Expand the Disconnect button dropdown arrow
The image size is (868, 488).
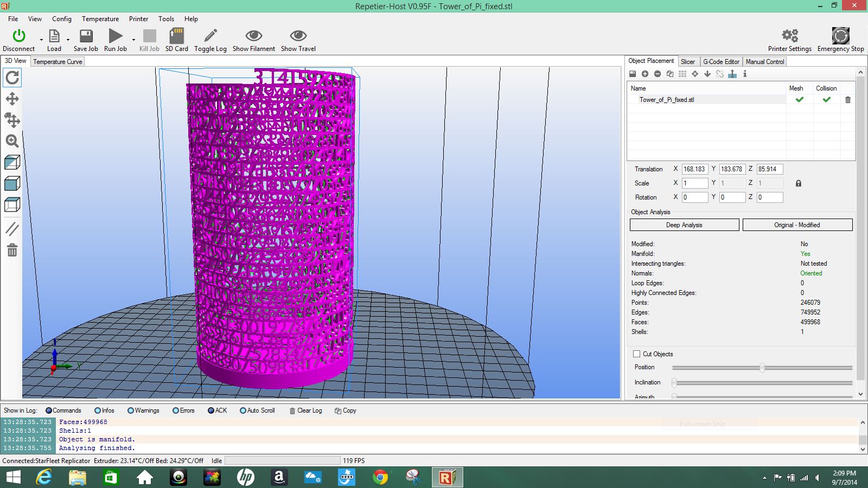(41, 40)
